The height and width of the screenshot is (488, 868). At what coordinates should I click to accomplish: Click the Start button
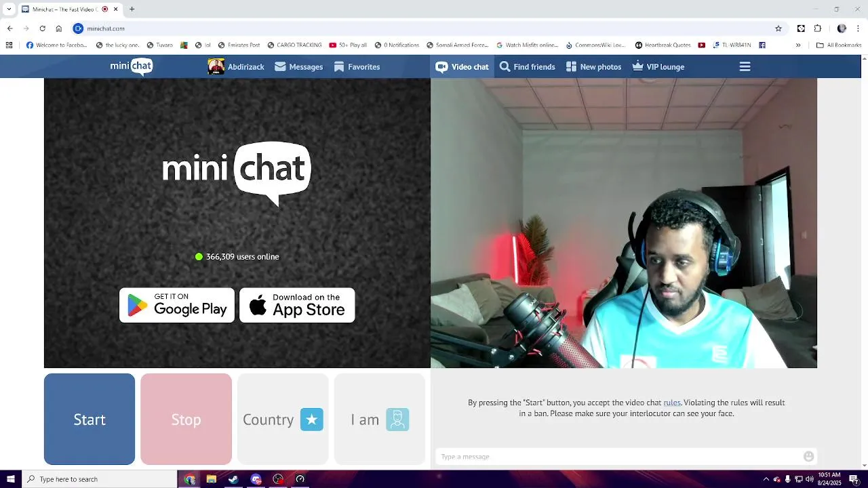tap(90, 419)
